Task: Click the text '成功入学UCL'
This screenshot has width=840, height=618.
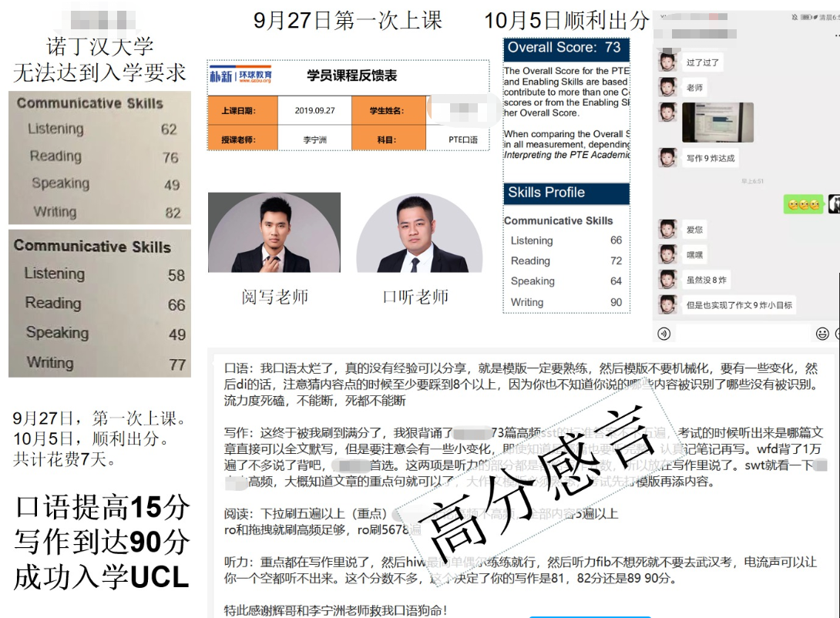Action: 101,577
